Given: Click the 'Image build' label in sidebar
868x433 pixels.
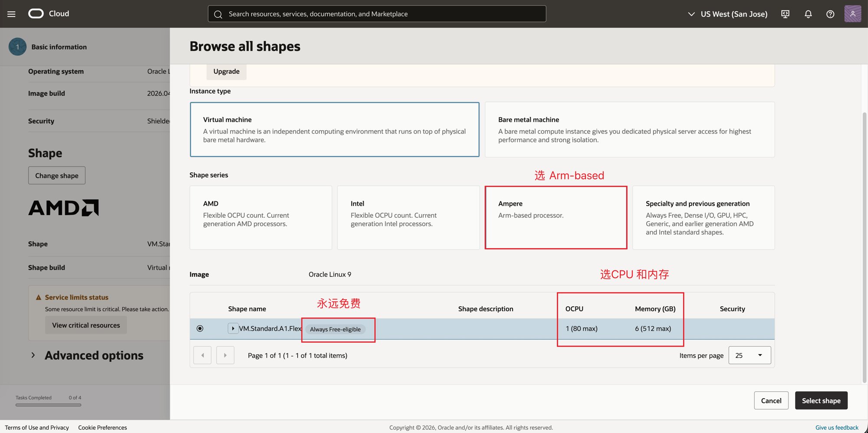Looking at the screenshot, I should point(46,93).
